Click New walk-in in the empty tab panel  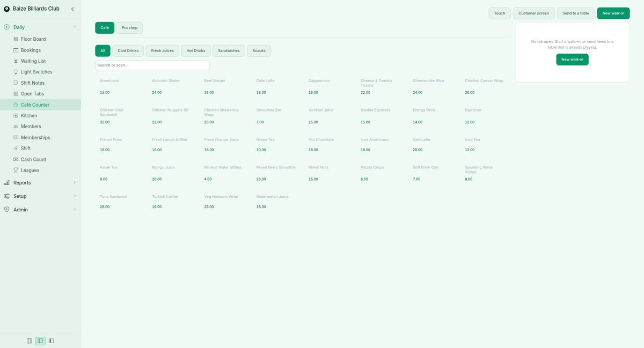click(572, 60)
